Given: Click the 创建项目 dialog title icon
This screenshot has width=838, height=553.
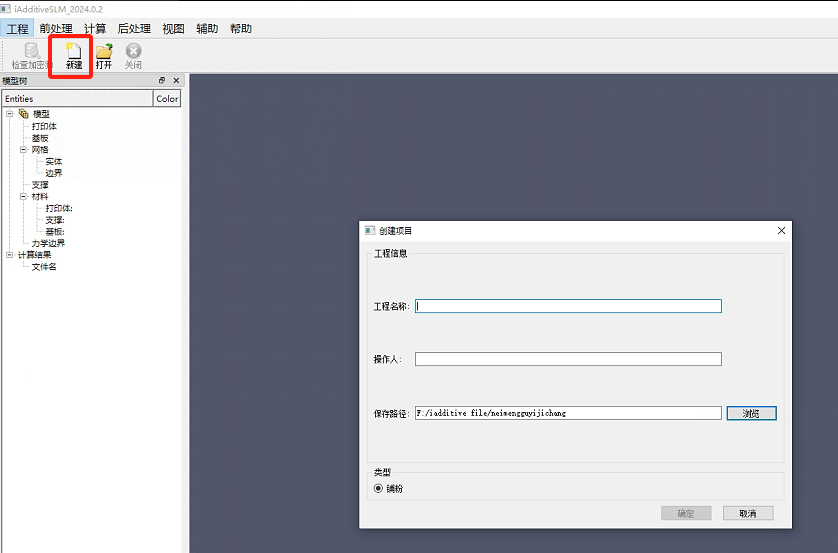Looking at the screenshot, I should (370, 230).
